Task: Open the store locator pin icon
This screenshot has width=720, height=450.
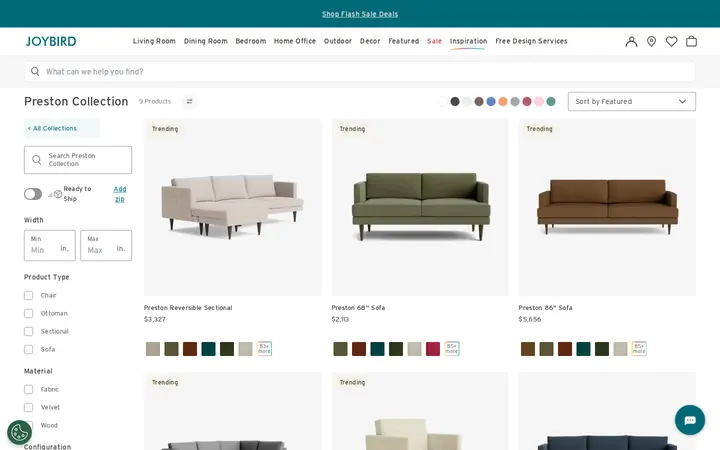Action: (651, 41)
